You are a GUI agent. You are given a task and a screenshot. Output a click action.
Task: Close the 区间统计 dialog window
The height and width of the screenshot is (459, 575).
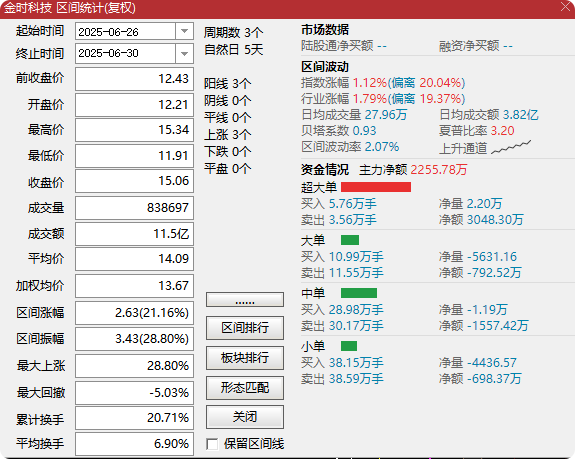click(x=565, y=7)
